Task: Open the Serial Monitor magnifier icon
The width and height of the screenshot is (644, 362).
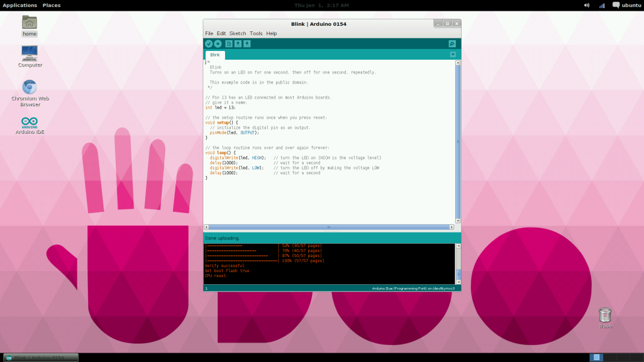Action: click(x=452, y=43)
